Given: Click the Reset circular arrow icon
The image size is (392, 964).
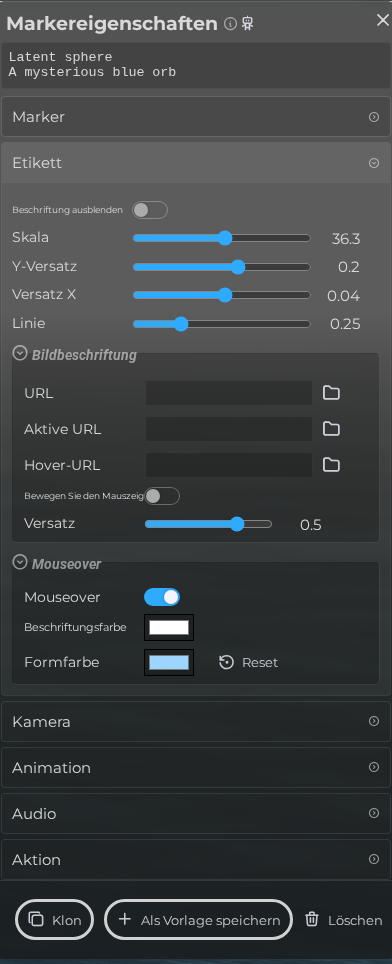Looking at the screenshot, I should pyautogui.click(x=227, y=662).
